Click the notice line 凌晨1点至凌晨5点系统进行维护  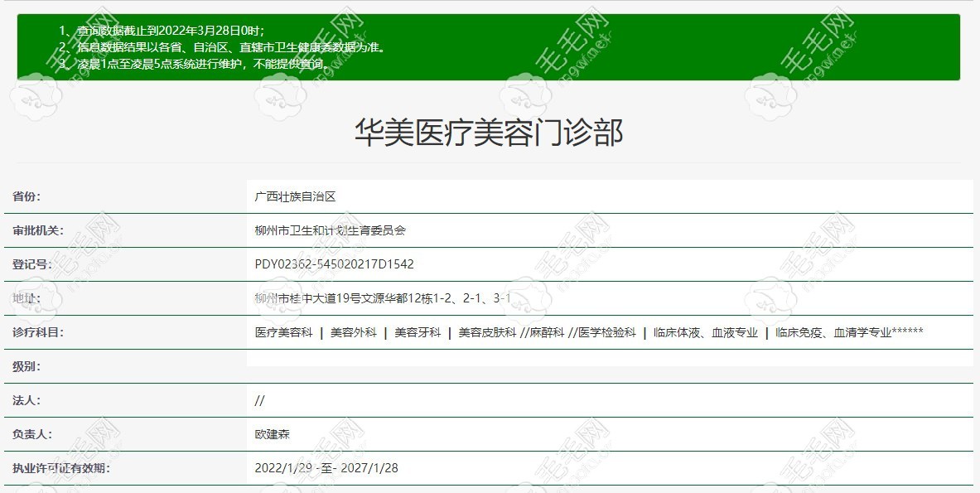pos(194,63)
